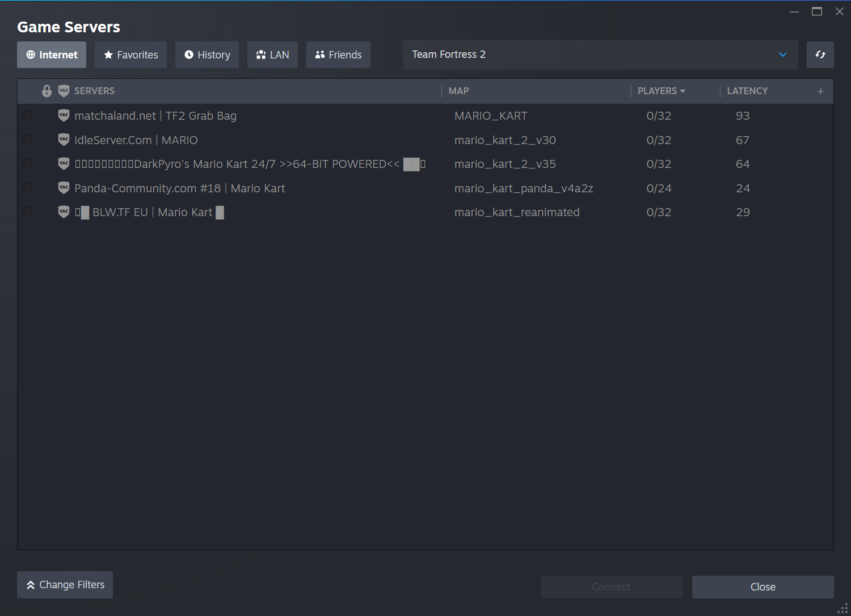Screen dimensions: 851x616
Task: Open the LAN servers tab
Action: 272,54
